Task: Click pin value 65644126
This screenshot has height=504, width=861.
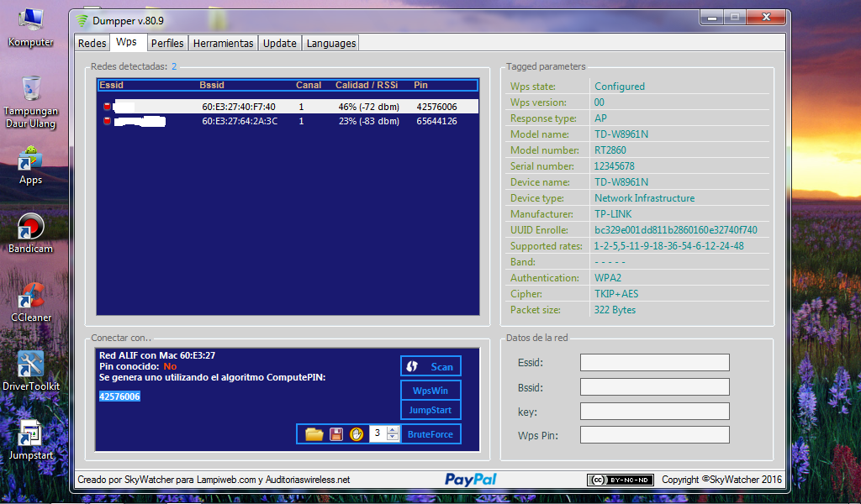Action: click(x=436, y=121)
